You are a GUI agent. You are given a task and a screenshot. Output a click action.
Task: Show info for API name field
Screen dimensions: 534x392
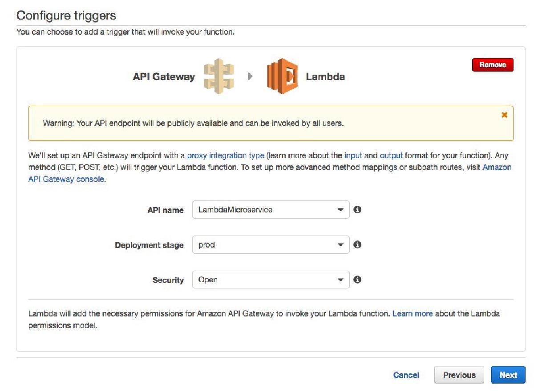pos(357,209)
